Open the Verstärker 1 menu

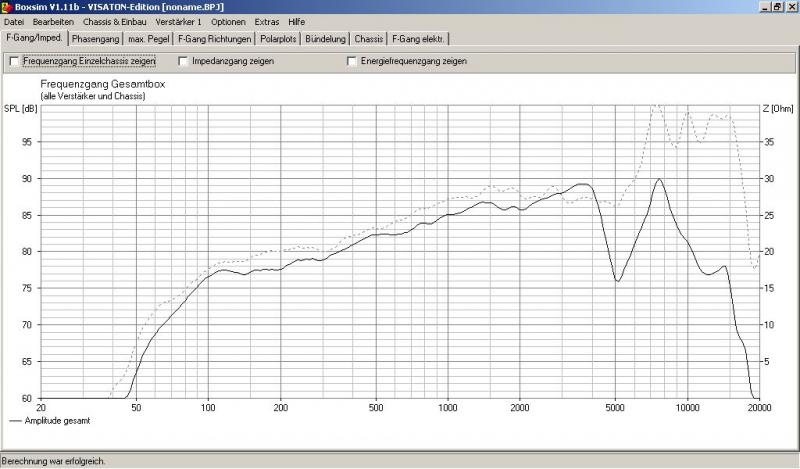pyautogui.click(x=178, y=21)
